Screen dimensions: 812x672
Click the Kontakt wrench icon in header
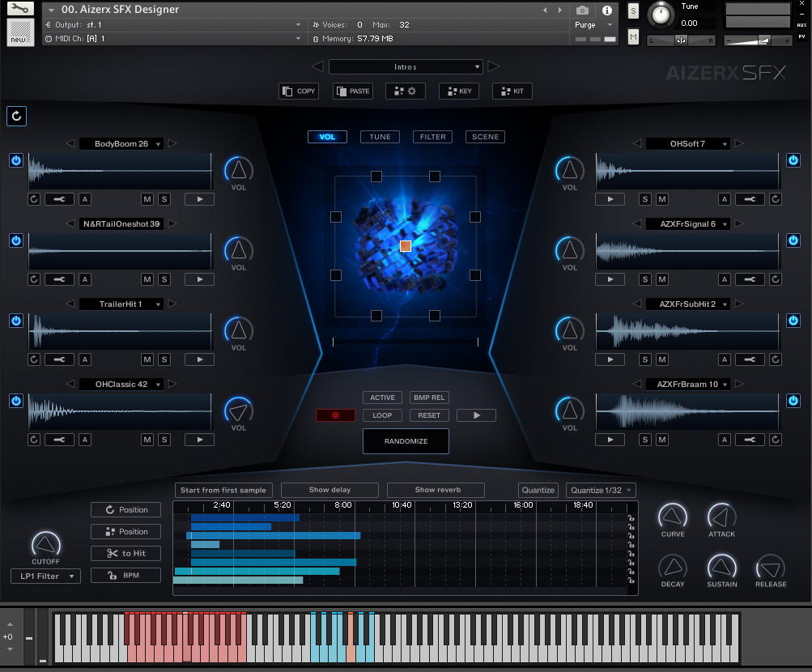pyautogui.click(x=20, y=9)
